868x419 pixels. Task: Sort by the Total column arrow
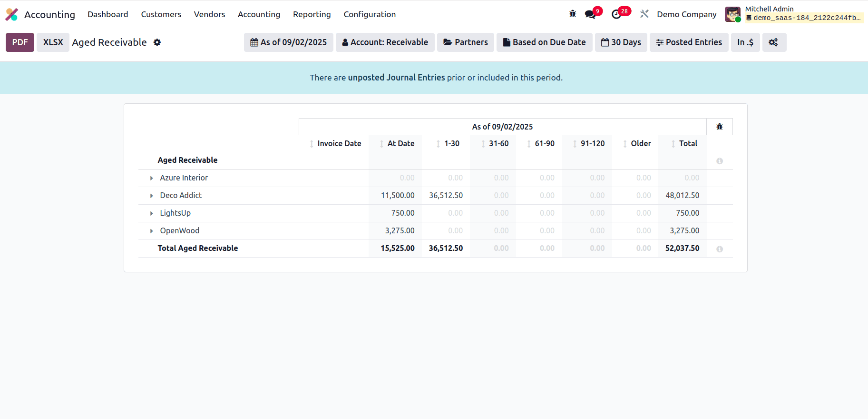pos(673,144)
